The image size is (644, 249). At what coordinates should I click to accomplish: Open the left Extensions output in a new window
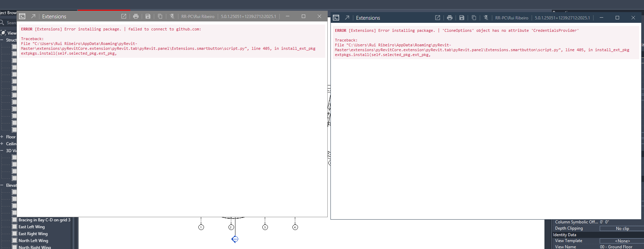point(124,16)
